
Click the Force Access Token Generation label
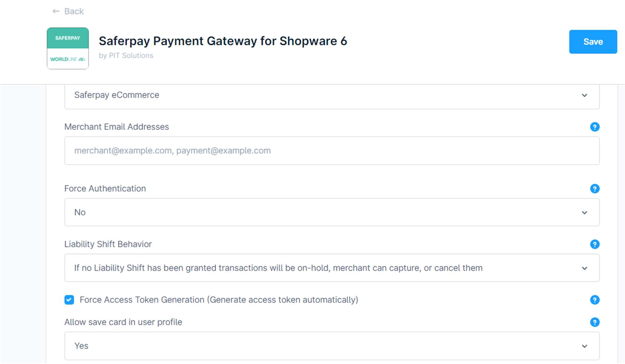click(219, 300)
